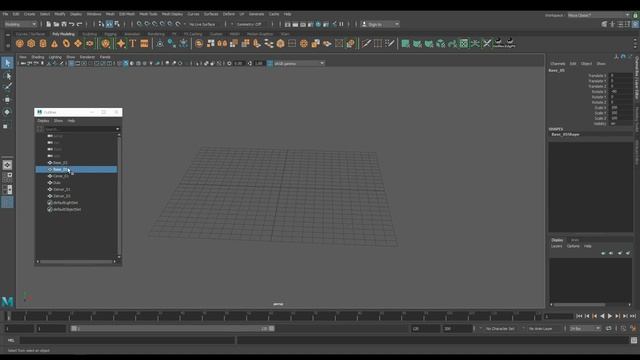Click the New Scene icon

pyautogui.click(x=49, y=24)
